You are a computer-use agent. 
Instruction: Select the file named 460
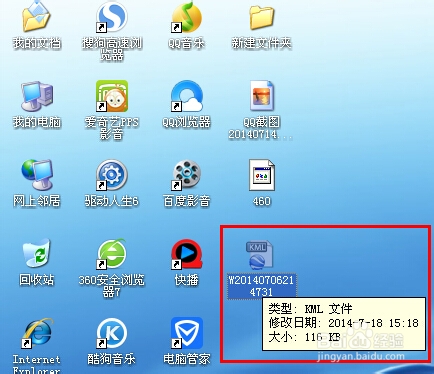262,175
